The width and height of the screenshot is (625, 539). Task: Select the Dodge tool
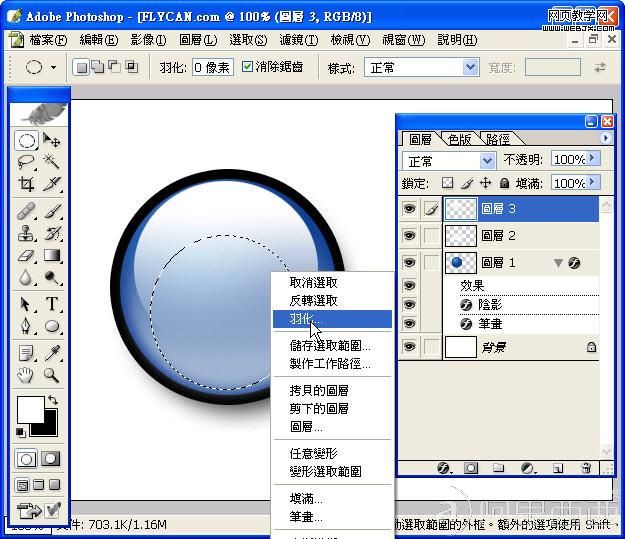tap(52, 277)
